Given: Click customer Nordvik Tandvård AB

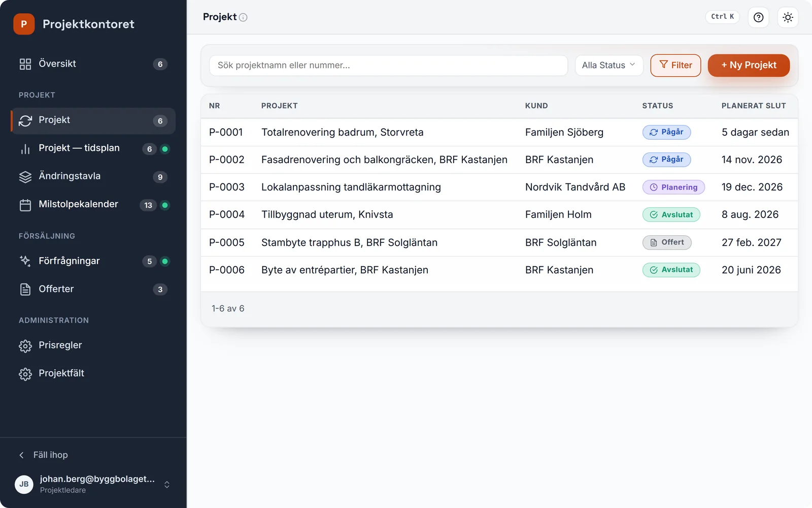Looking at the screenshot, I should pos(575,187).
